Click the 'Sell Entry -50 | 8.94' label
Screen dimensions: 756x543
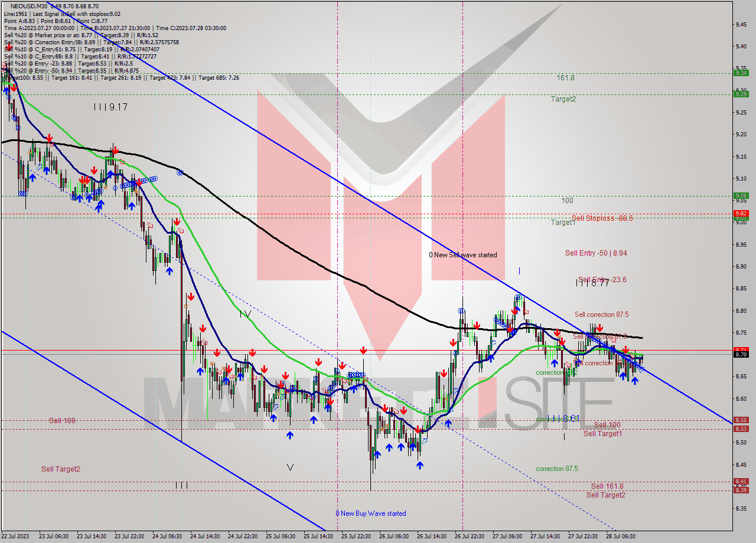coord(596,253)
